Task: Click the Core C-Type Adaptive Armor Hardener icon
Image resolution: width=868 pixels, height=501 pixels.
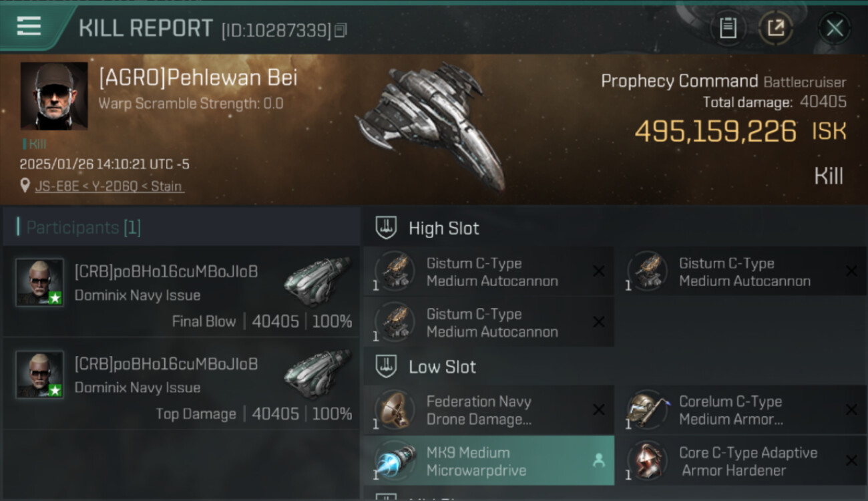Action: pyautogui.click(x=647, y=461)
